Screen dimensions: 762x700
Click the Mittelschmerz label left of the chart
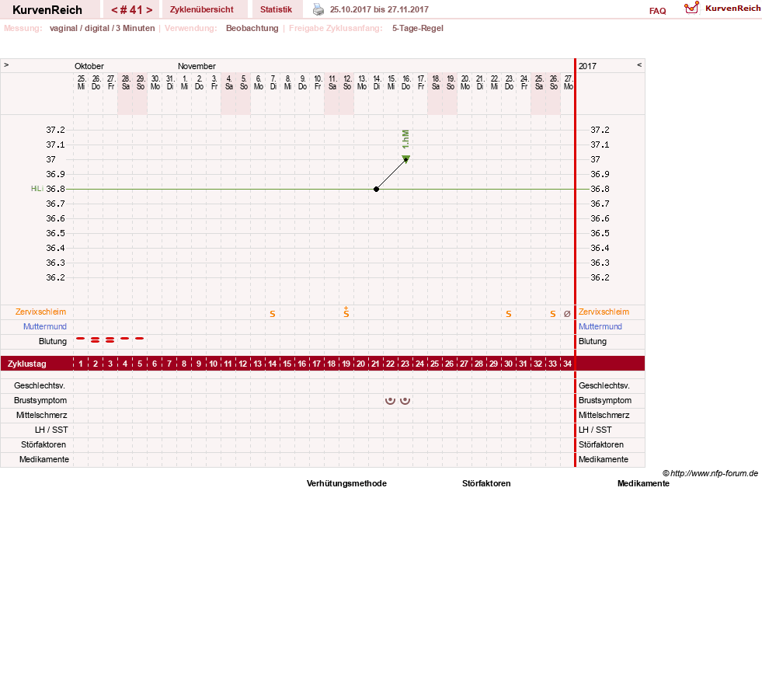click(42, 415)
